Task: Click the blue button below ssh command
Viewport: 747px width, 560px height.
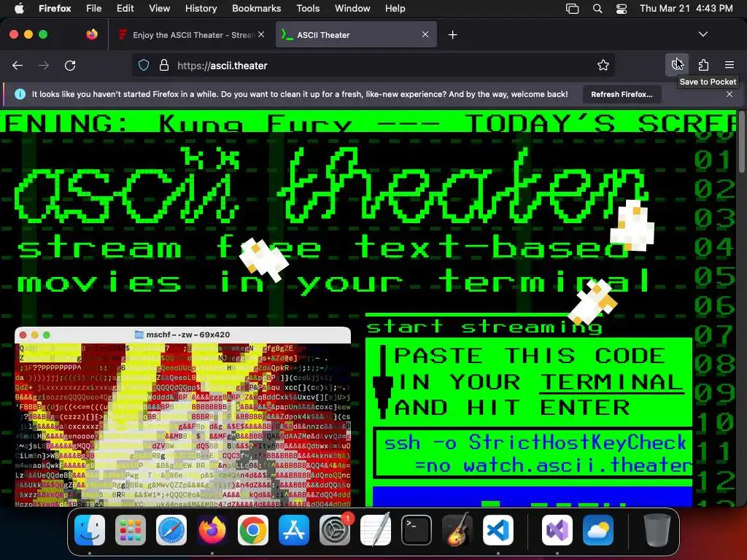Action: 532,496
